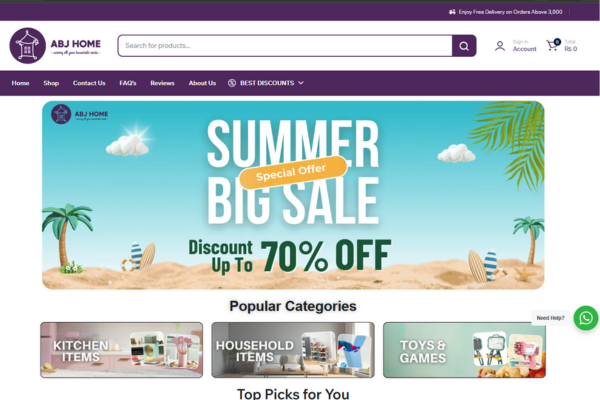
Task: Open the Toys & Games category tile
Action: pyautogui.click(x=465, y=350)
